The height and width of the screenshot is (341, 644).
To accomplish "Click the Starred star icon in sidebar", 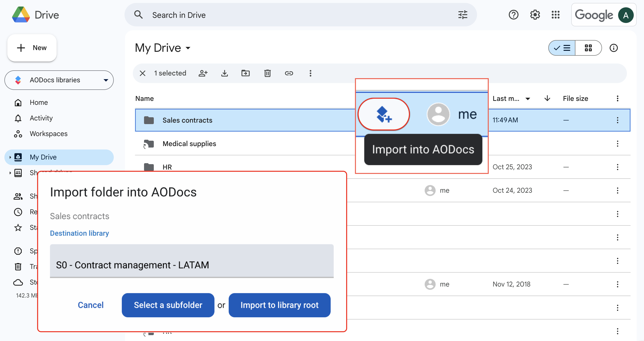I will 18,227.
